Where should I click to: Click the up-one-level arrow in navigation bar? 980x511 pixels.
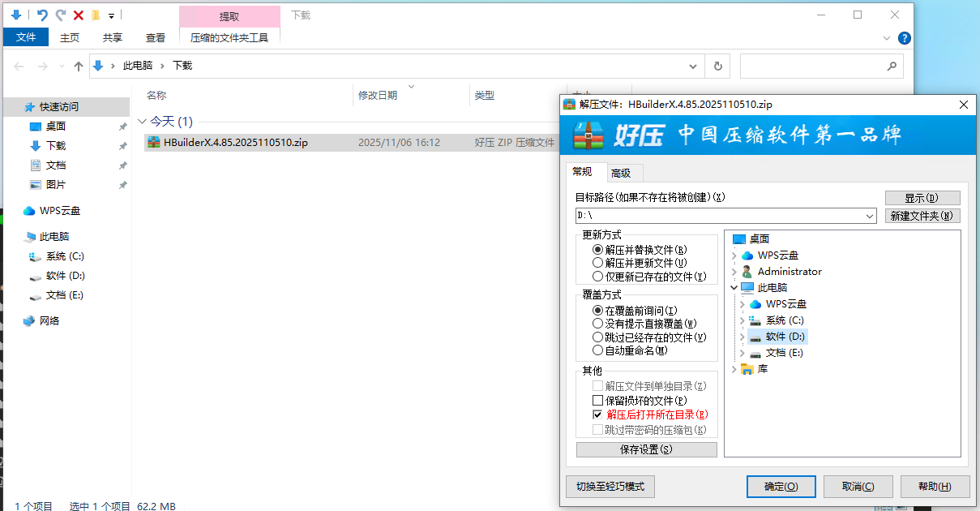click(79, 67)
